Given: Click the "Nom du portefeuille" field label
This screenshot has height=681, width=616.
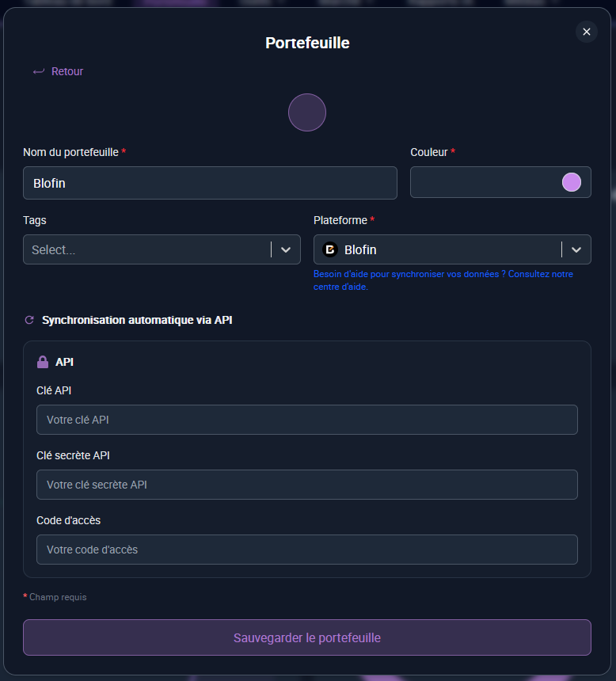Looking at the screenshot, I should 70,152.
